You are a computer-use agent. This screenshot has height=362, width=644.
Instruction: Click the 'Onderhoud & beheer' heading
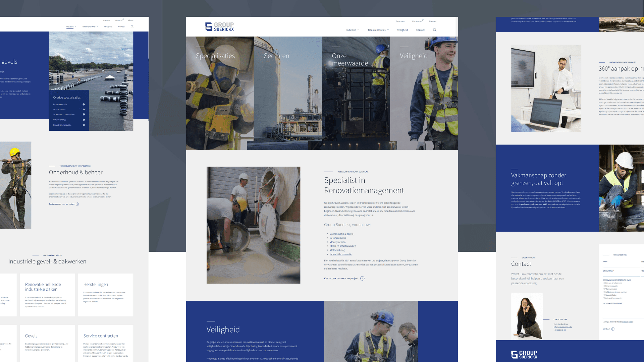tap(76, 172)
